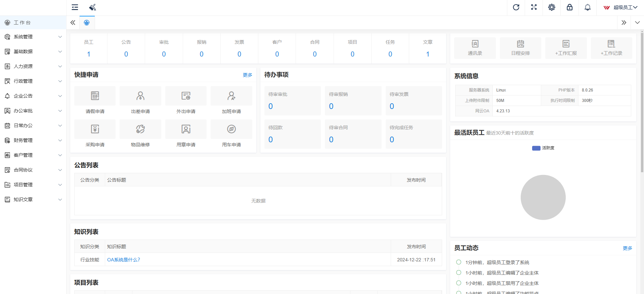Open the 用车申请 quick application
The image size is (644, 294).
231,134
